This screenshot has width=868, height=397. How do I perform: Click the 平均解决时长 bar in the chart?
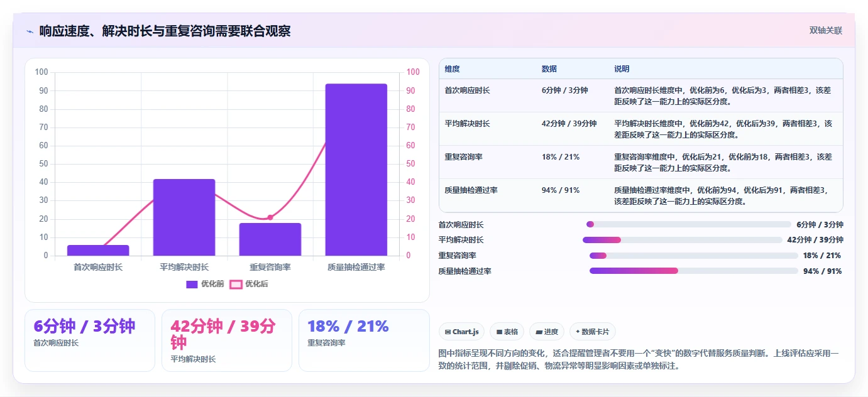[184, 217]
